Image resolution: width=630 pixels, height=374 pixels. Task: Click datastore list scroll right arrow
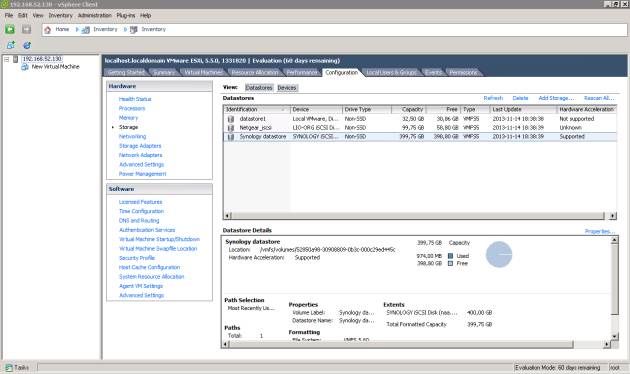612,216
